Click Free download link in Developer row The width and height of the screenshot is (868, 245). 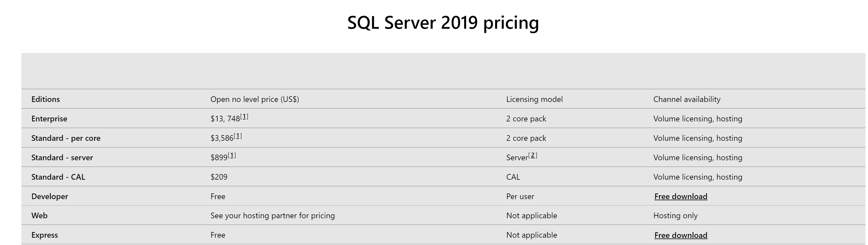pyautogui.click(x=681, y=196)
